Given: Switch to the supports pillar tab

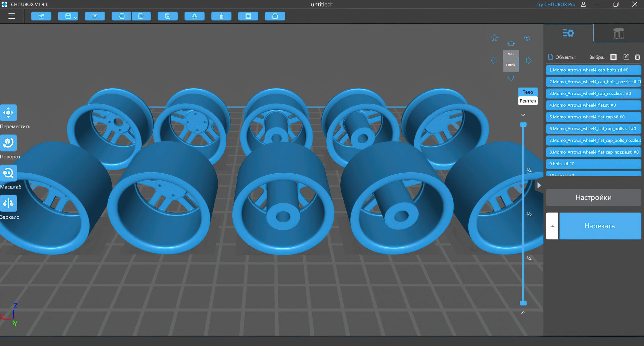Looking at the screenshot, I should coord(618,33).
